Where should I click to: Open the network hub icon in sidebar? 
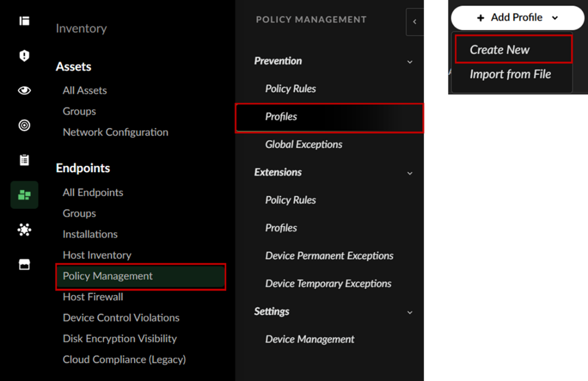(x=24, y=230)
